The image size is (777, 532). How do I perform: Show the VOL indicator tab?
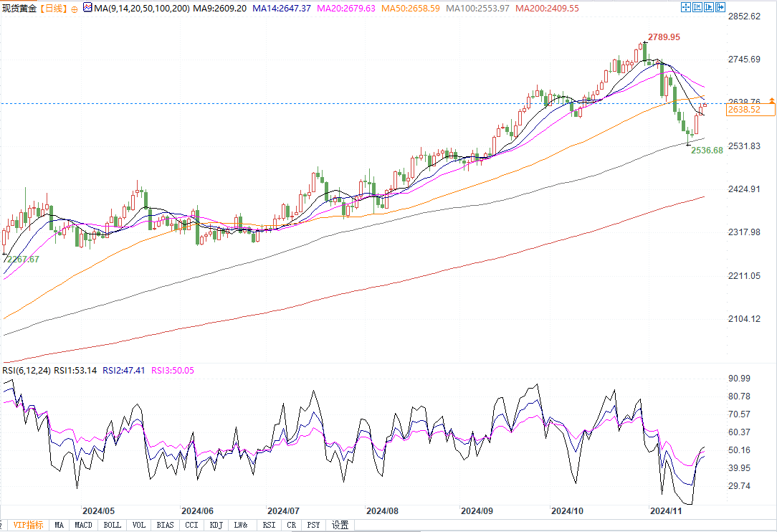[x=139, y=525]
